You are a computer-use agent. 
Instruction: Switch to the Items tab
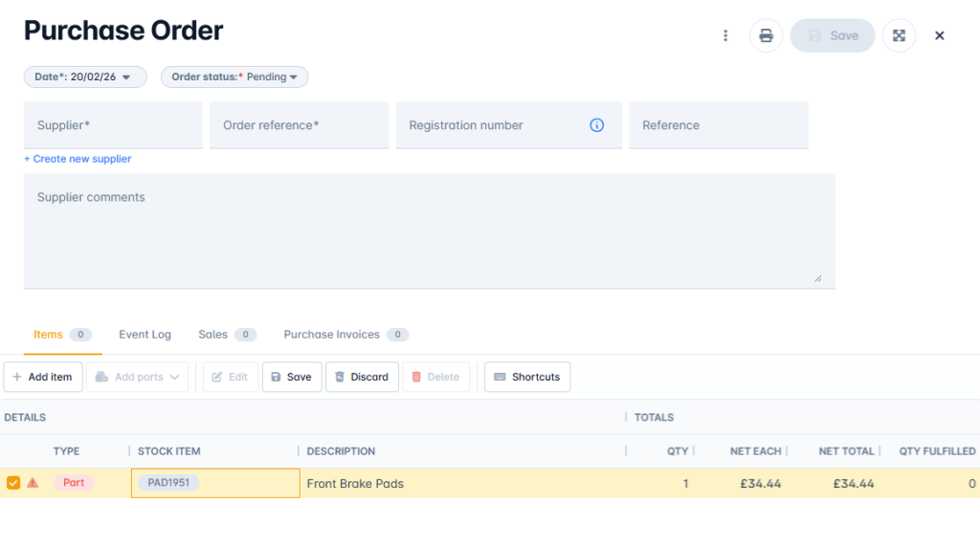tap(62, 335)
